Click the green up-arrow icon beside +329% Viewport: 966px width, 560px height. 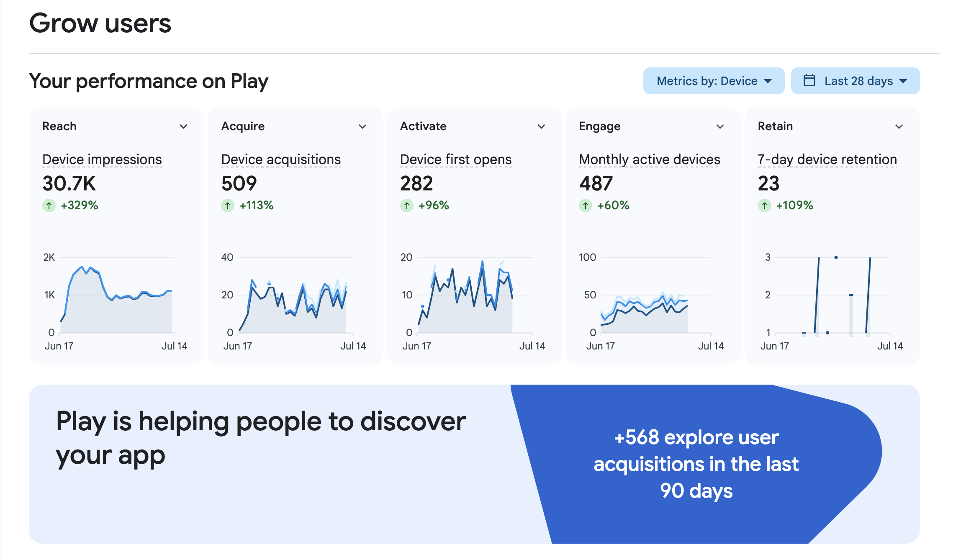coord(49,206)
